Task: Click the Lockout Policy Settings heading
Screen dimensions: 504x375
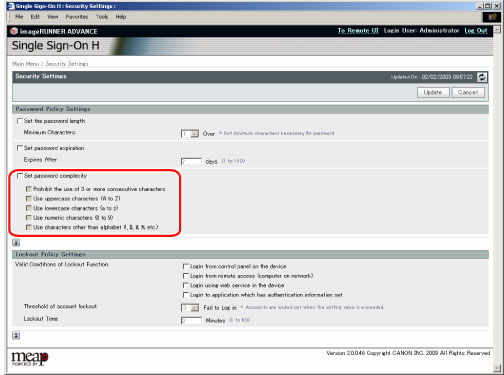Action: (x=51, y=254)
